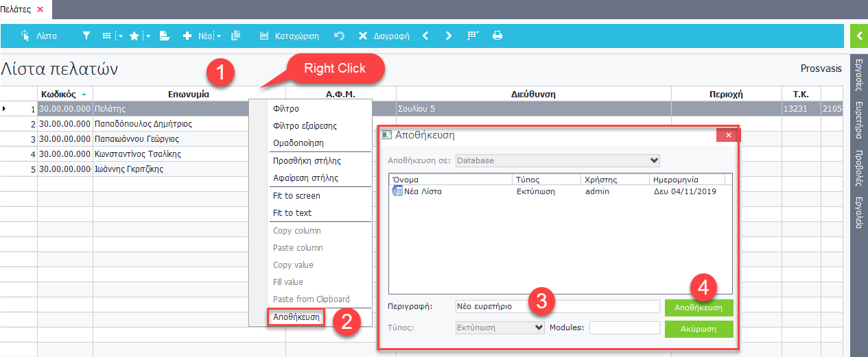
Task: Click the Λίστα toolbar button
Action: [x=38, y=36]
